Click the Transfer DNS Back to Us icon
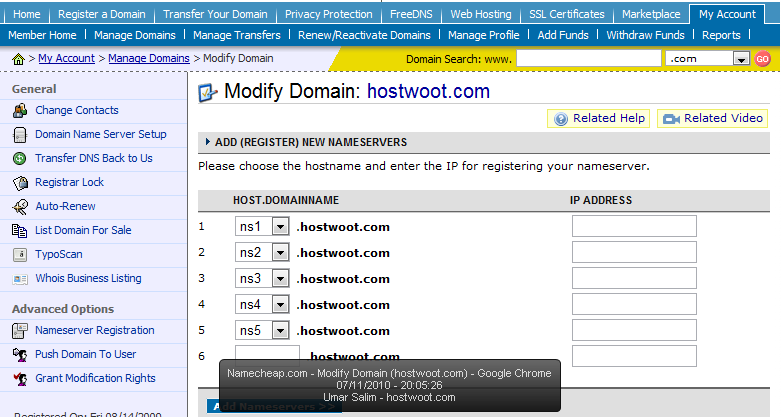The height and width of the screenshot is (417, 781). pyautogui.click(x=20, y=158)
